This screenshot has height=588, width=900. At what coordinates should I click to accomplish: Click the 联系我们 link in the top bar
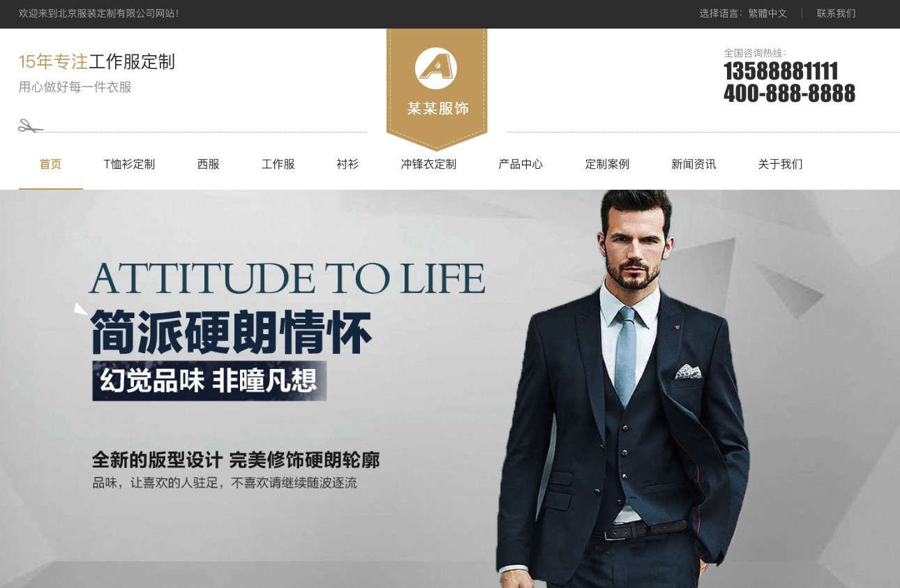coord(836,13)
